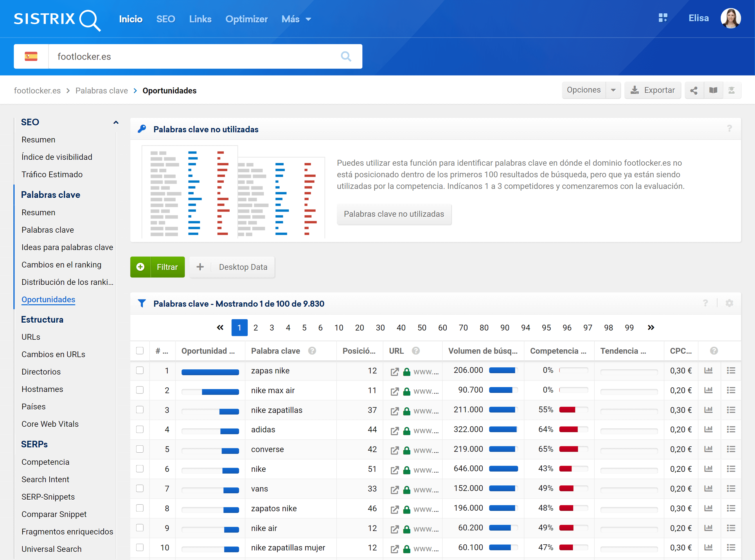Click the green lock icon in nike row
755x560 pixels.
point(407,470)
